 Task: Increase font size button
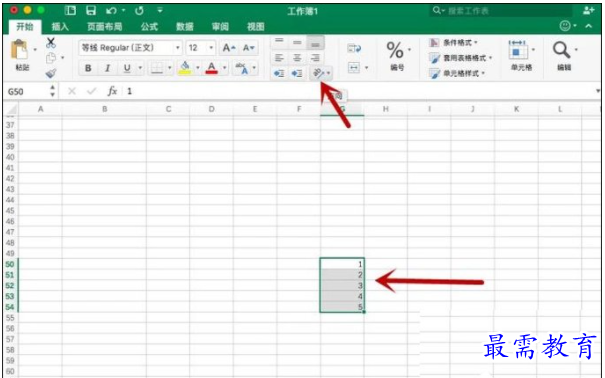[x=229, y=48]
